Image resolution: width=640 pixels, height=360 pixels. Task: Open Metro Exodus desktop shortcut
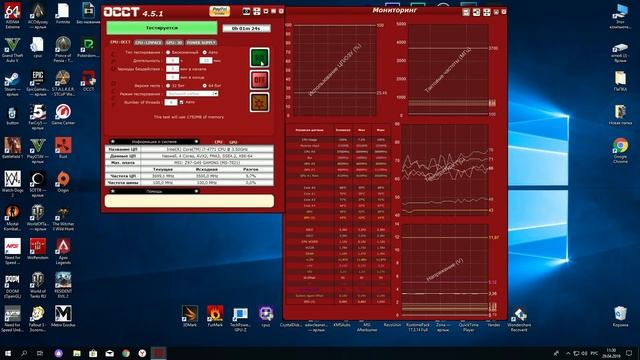click(63, 316)
